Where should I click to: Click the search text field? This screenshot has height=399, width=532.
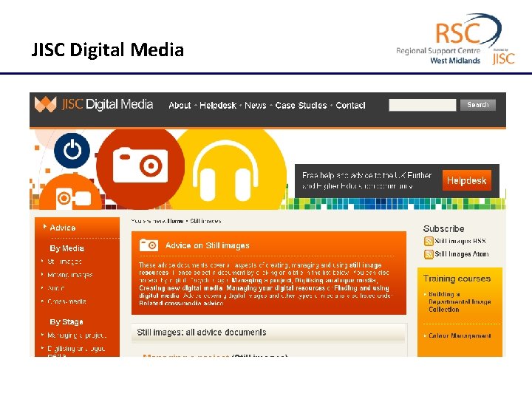pos(423,105)
